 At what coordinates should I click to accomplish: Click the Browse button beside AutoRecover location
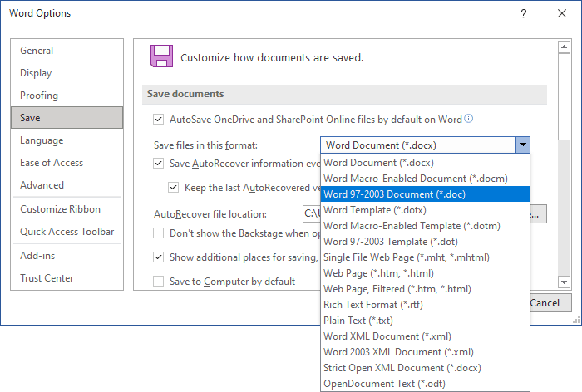pos(538,214)
